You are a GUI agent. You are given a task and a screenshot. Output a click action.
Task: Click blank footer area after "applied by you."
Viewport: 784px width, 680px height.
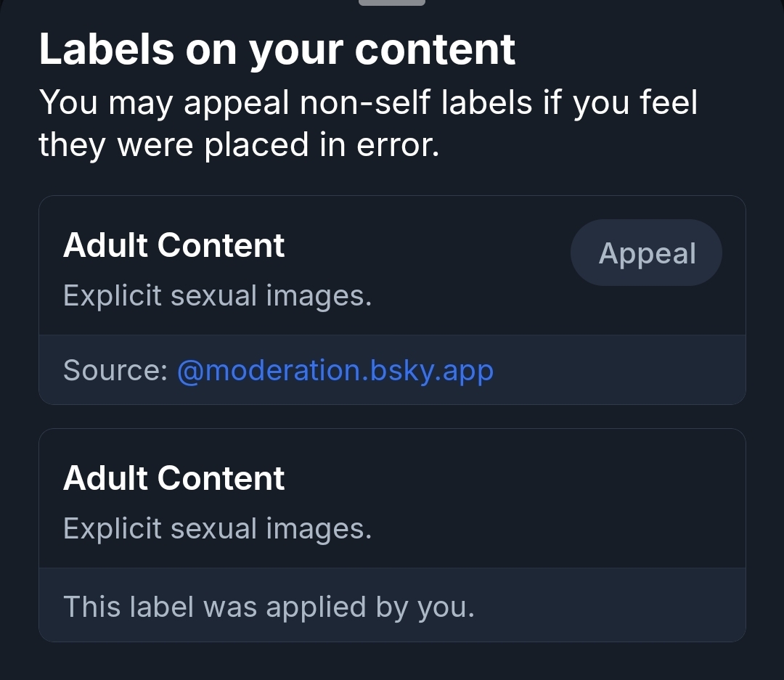pyautogui.click(x=610, y=606)
